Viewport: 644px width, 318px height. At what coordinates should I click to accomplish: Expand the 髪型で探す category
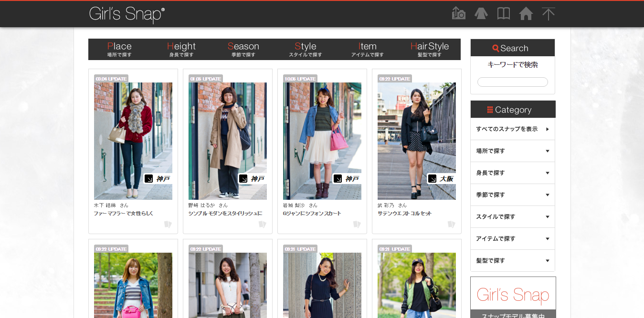tap(513, 261)
